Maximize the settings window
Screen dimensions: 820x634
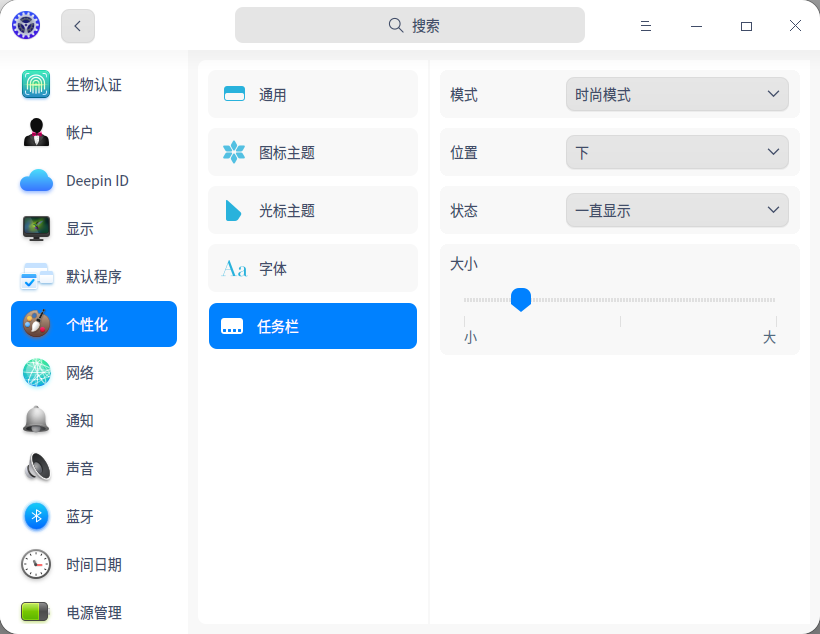746,26
